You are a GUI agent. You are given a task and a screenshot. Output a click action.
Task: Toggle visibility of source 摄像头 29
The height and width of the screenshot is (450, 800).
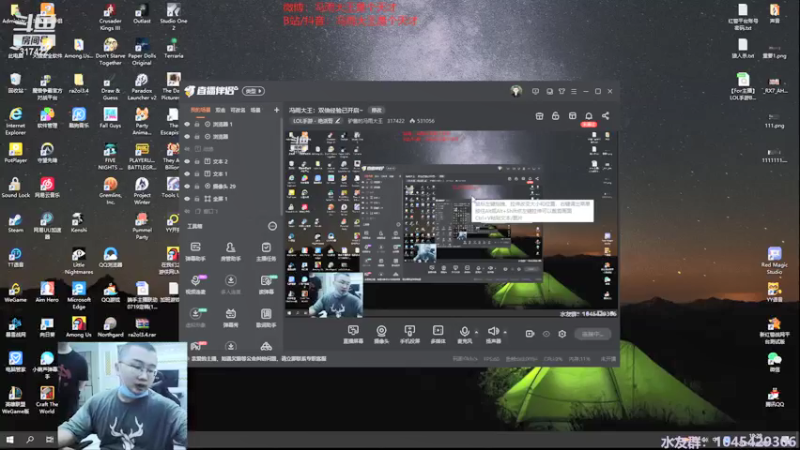coord(187,186)
